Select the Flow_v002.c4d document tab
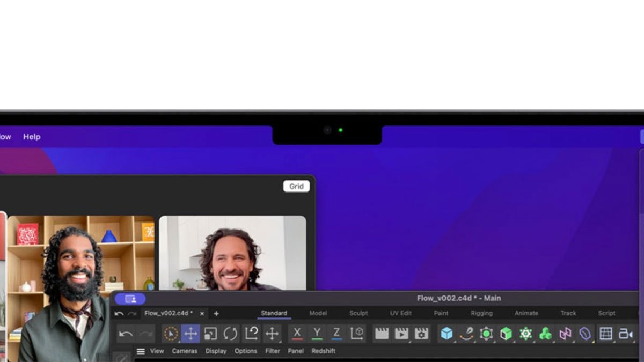Viewport: 644px width, 362px height. [169, 313]
